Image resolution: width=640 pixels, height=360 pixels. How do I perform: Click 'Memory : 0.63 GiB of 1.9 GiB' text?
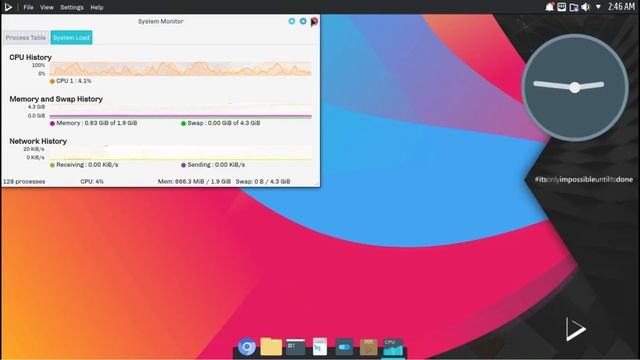click(x=97, y=123)
